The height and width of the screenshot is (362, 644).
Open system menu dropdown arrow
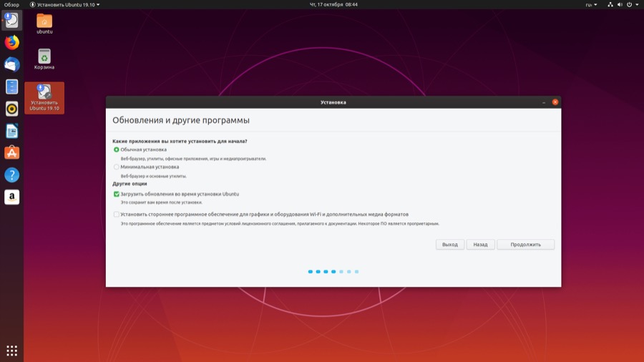tap(637, 4)
